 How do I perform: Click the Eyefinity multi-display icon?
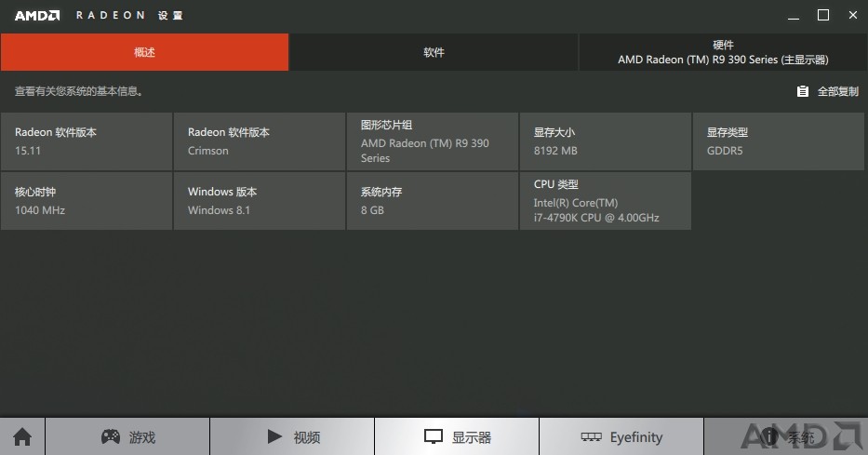click(591, 436)
